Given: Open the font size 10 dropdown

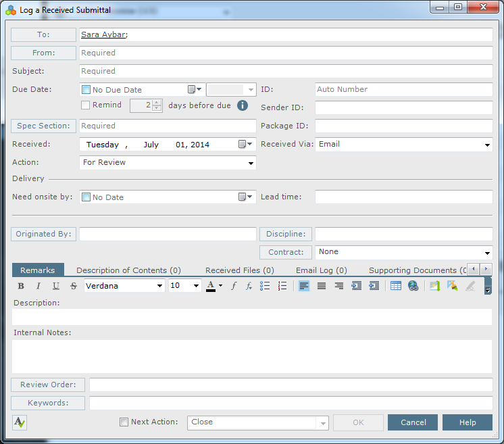Looking at the screenshot, I should point(196,286).
